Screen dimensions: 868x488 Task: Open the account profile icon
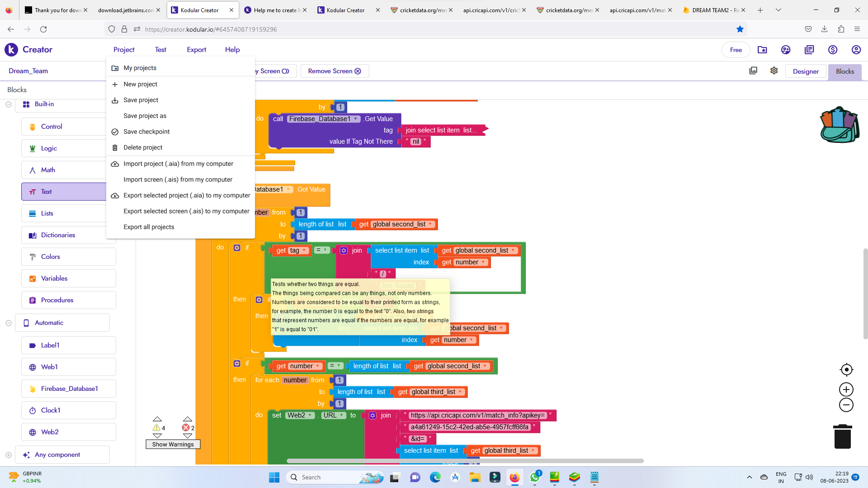pos(856,50)
